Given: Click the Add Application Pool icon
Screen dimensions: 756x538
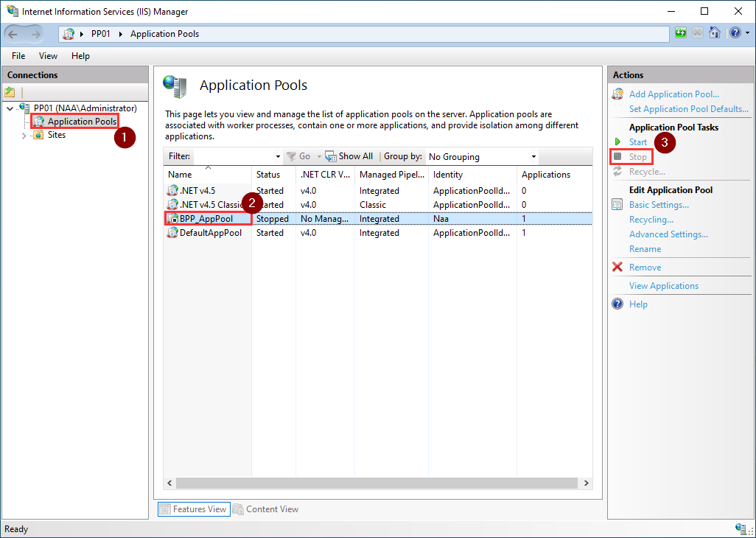Looking at the screenshot, I should point(617,94).
